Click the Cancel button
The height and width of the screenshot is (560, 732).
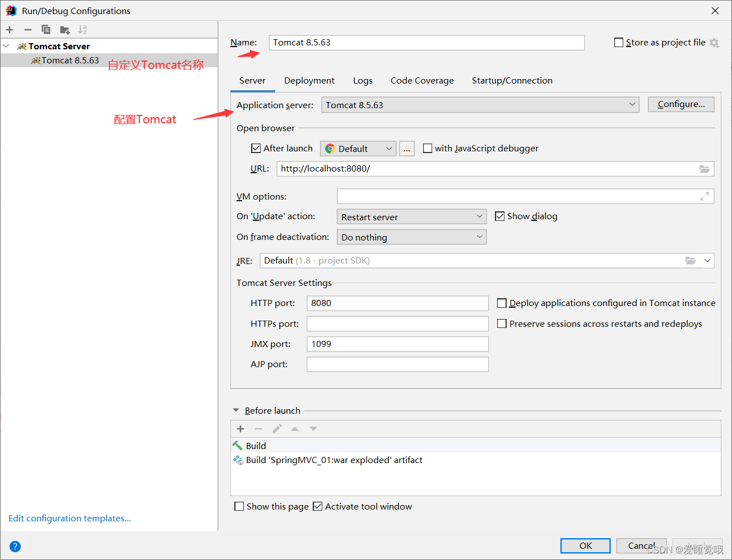[642, 546]
